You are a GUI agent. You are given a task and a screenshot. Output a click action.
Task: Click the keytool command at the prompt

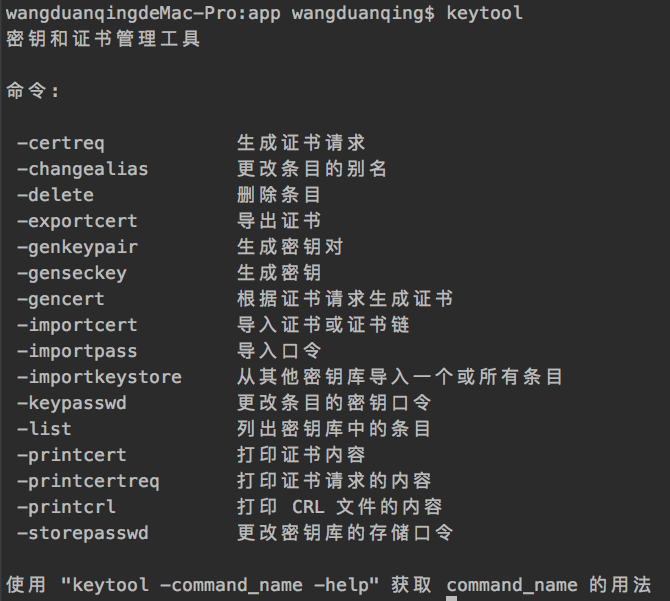(x=484, y=13)
